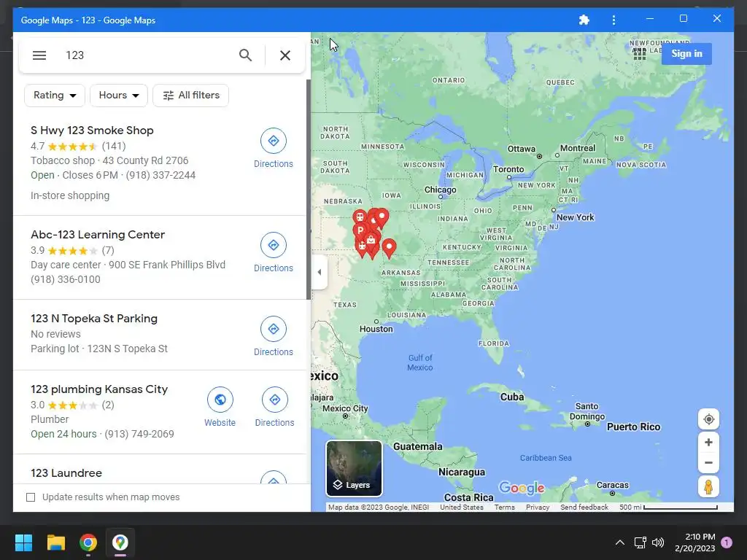Open the hamburger menu in the search box
The image size is (747, 560).
pyautogui.click(x=39, y=55)
